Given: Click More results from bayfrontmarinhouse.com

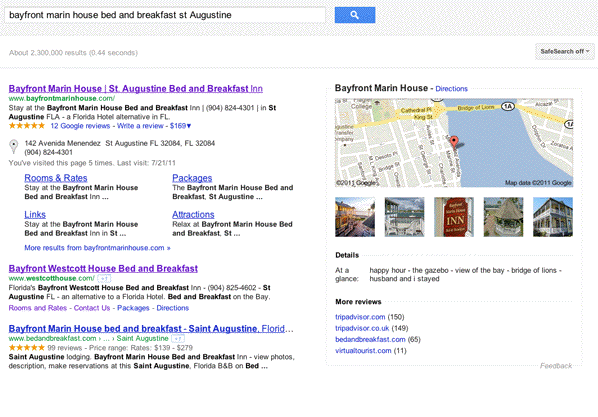Looking at the screenshot, I should [x=97, y=248].
